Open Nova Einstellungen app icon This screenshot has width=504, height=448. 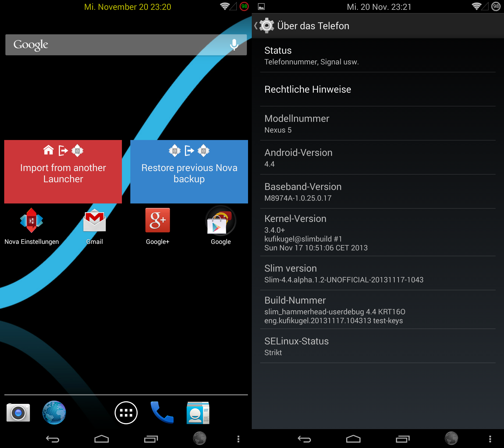[32, 220]
